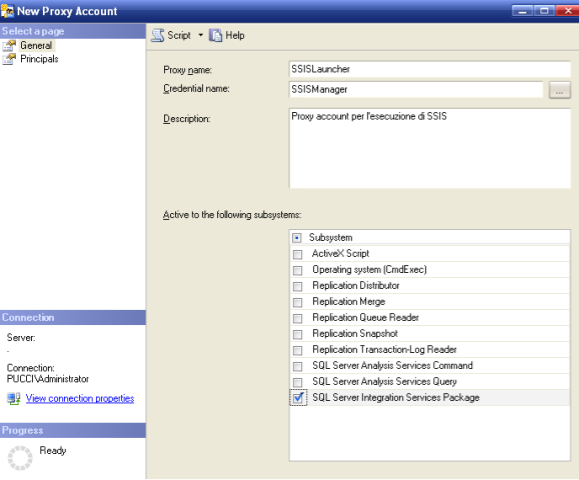Uncheck SQL Server Integration Services Package
This screenshot has width=579, height=480.
(x=298, y=398)
